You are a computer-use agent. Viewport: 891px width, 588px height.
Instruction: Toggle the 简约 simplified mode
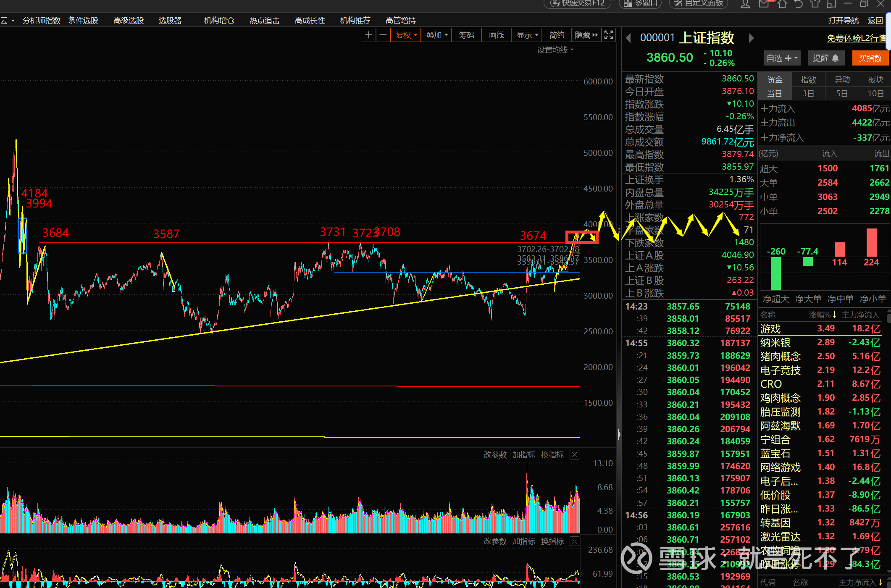click(557, 35)
